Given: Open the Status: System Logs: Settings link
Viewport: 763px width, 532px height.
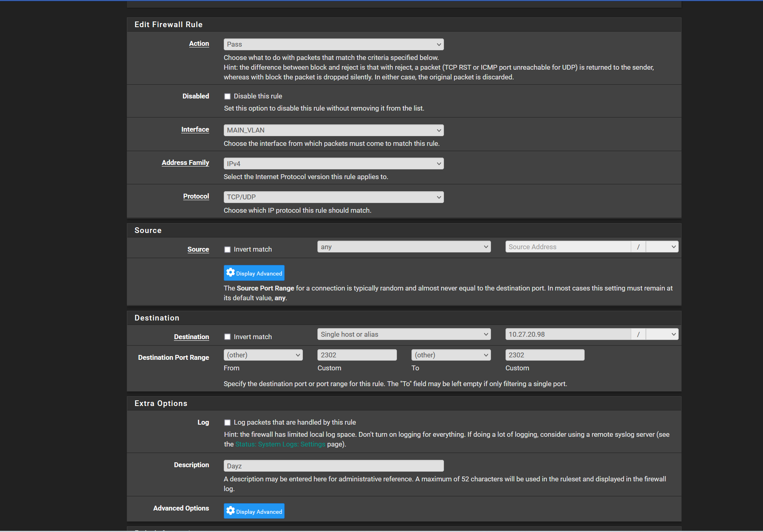Looking at the screenshot, I should tap(280, 444).
